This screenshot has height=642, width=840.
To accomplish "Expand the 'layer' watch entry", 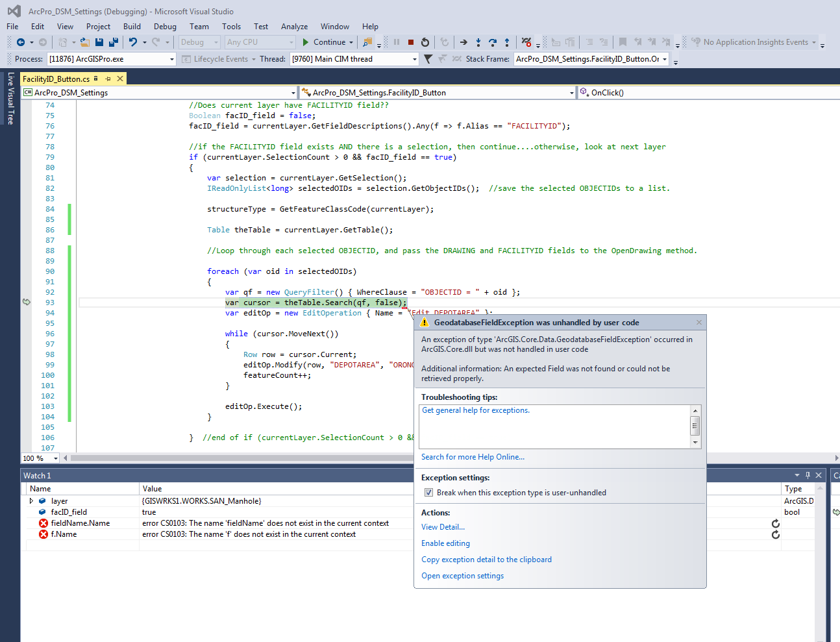I will [31, 501].
